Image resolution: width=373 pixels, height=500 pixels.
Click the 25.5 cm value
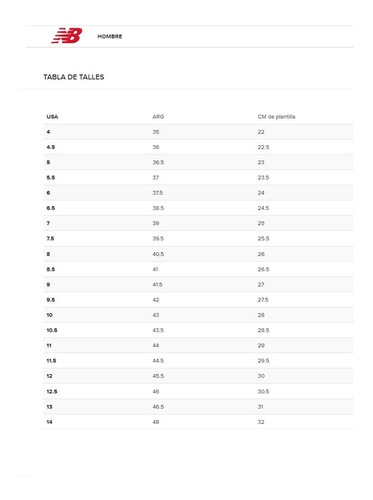[x=263, y=239]
